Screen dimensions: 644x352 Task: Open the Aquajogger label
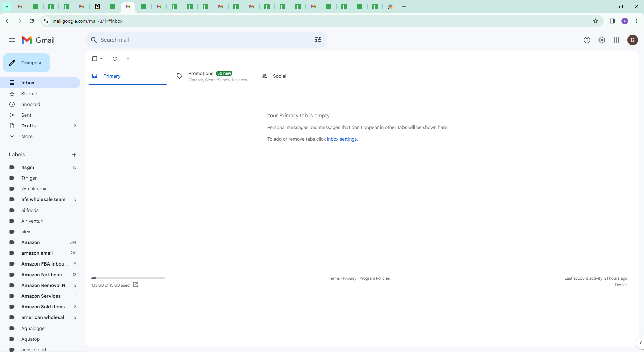click(x=40, y=328)
